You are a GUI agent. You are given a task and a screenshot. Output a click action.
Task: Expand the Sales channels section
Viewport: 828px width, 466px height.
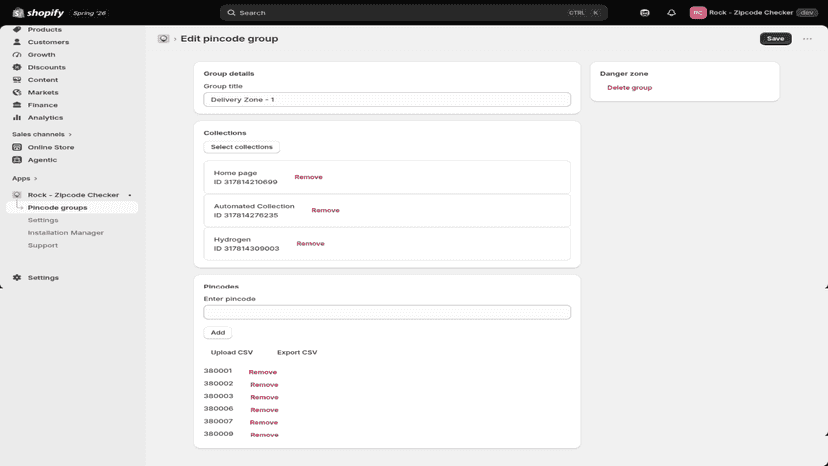click(42, 134)
